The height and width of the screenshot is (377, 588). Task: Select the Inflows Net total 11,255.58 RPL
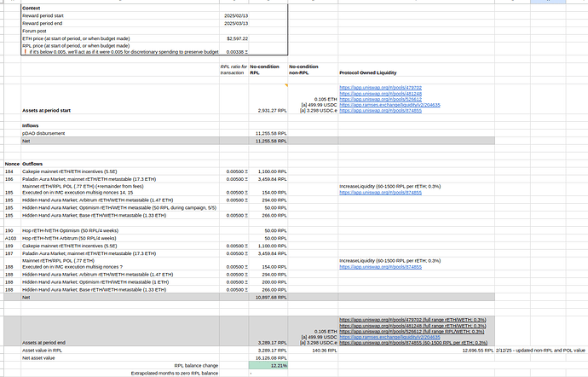pyautogui.click(x=268, y=141)
